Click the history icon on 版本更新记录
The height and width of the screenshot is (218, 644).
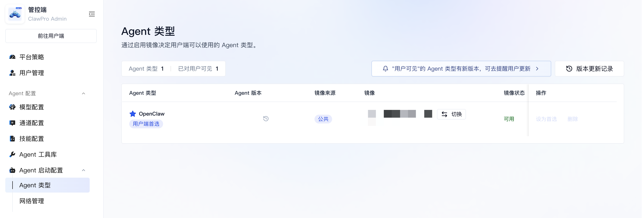pos(569,69)
